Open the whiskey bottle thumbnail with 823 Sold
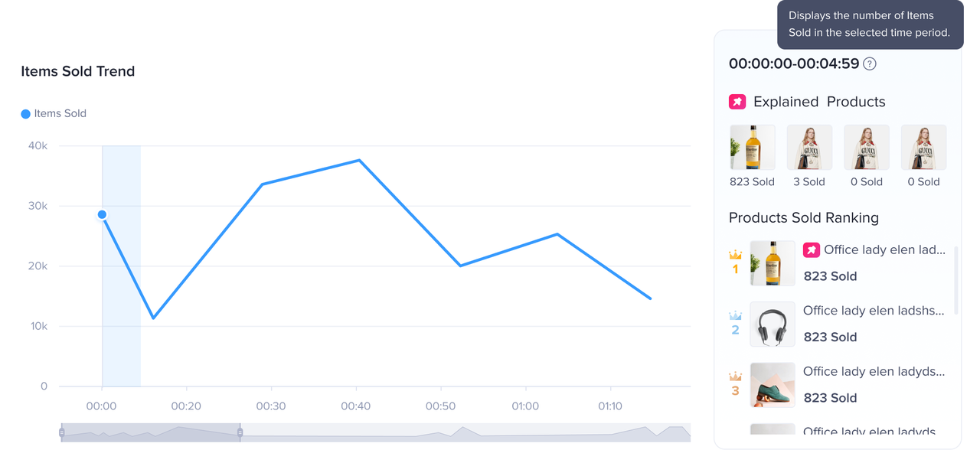 click(x=752, y=148)
